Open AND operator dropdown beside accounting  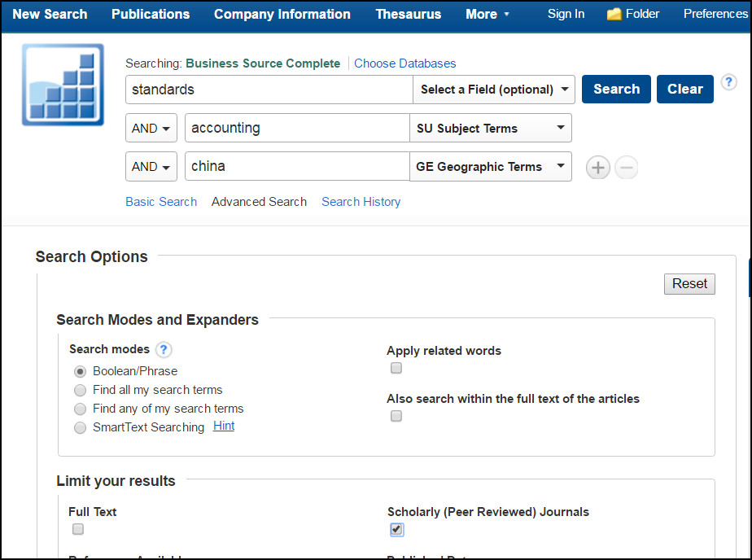click(151, 128)
